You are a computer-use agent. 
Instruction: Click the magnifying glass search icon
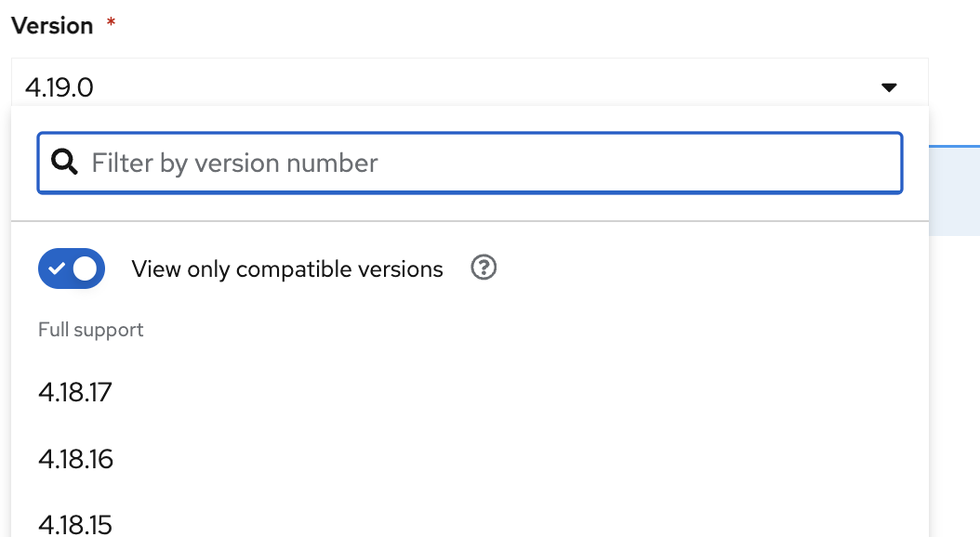coord(64,163)
